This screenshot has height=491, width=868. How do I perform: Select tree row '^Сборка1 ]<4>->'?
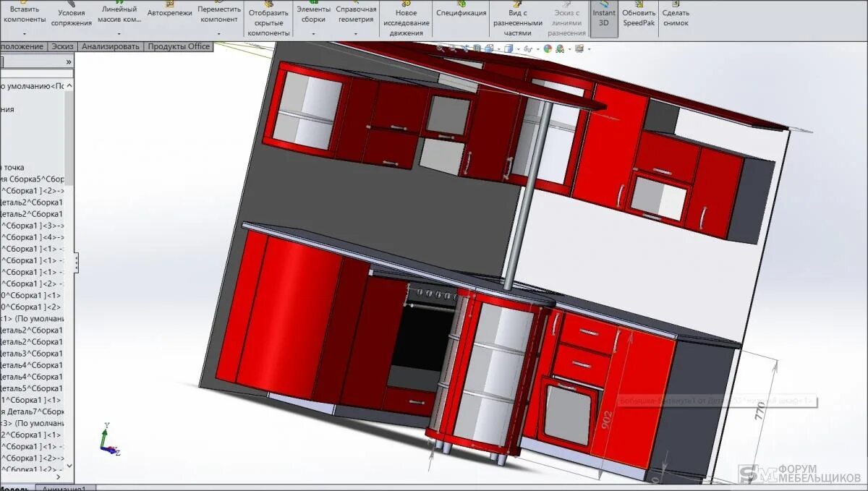pos(33,236)
